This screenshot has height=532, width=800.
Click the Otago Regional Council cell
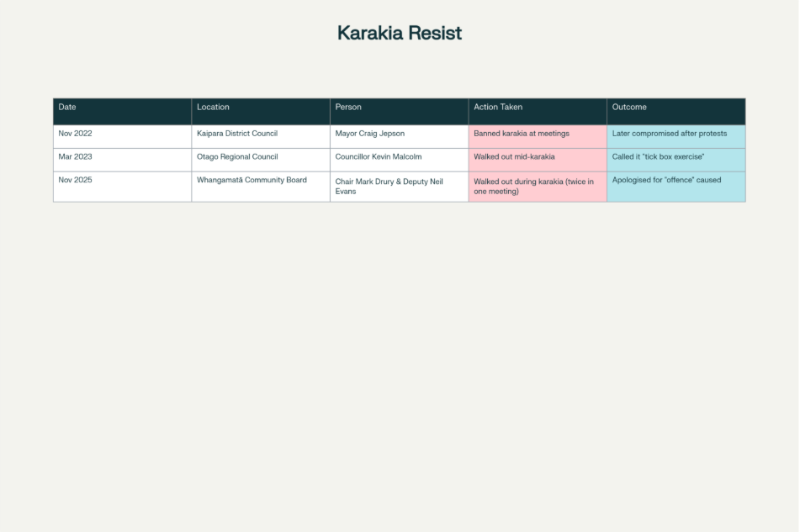click(261, 157)
